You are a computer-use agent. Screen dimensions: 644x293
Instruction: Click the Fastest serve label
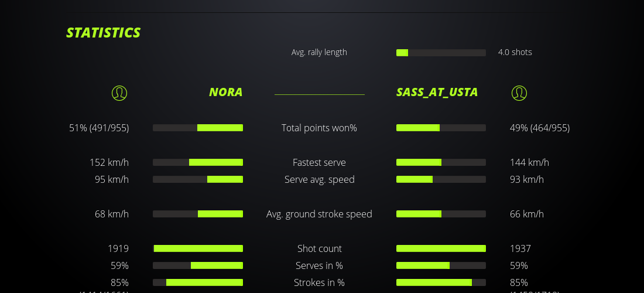(x=319, y=162)
